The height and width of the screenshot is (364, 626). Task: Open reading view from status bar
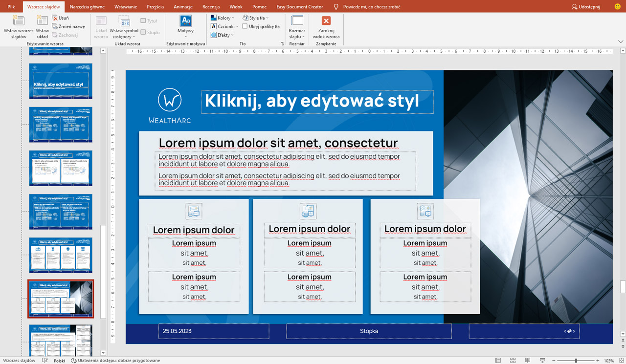coord(527,361)
